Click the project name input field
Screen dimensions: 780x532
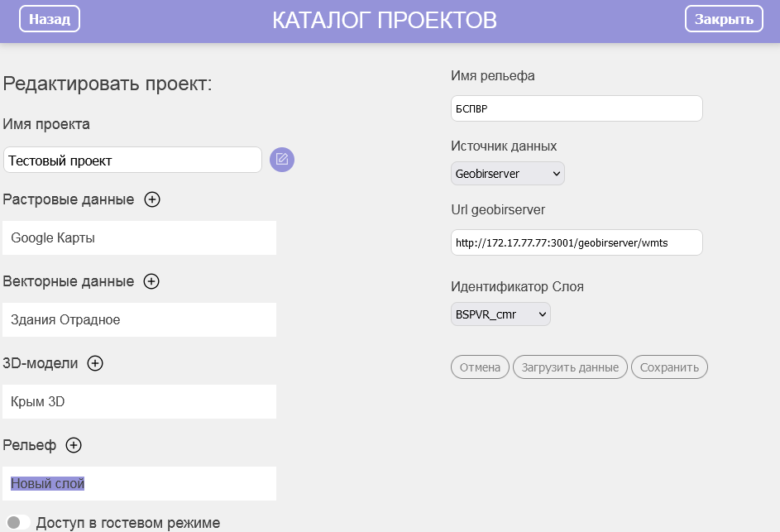pos(132,161)
